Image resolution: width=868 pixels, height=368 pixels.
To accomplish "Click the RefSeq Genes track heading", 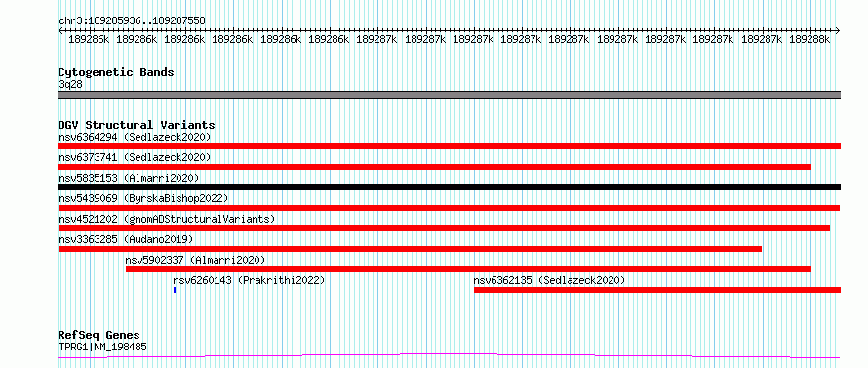I will click(x=99, y=336).
